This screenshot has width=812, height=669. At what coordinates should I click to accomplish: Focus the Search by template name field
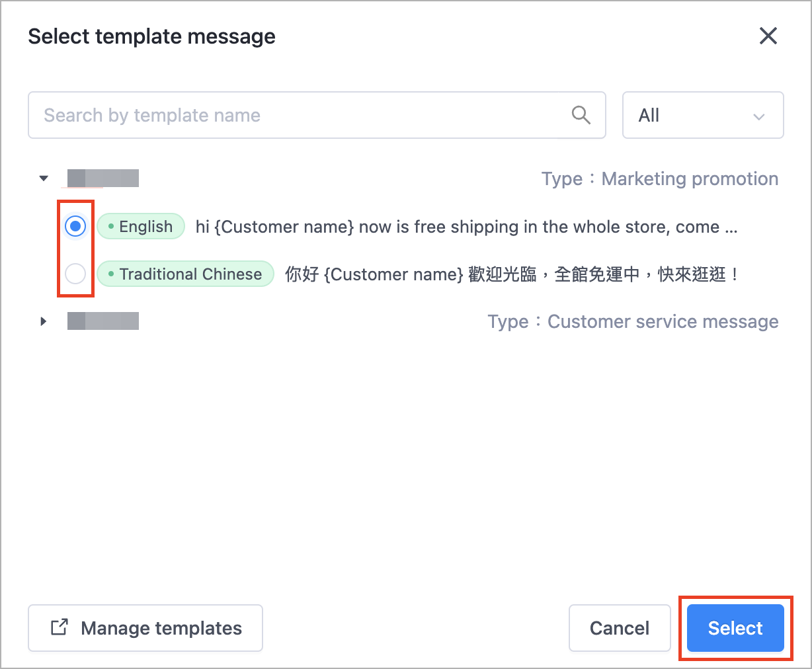coord(317,115)
